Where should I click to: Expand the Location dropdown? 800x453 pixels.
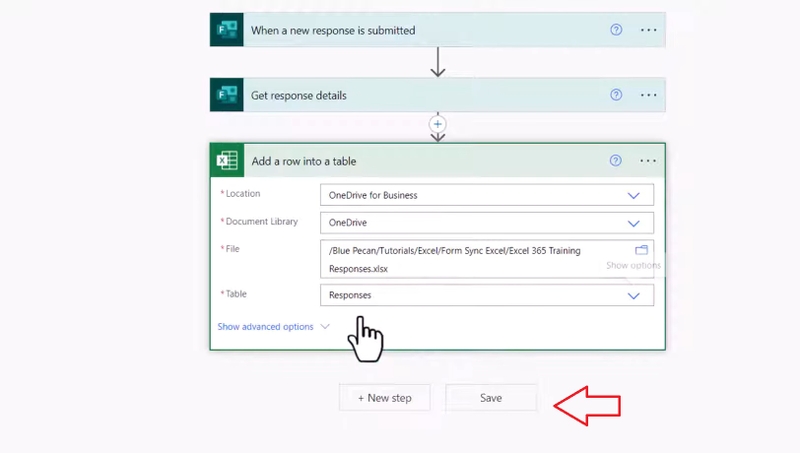tap(633, 196)
